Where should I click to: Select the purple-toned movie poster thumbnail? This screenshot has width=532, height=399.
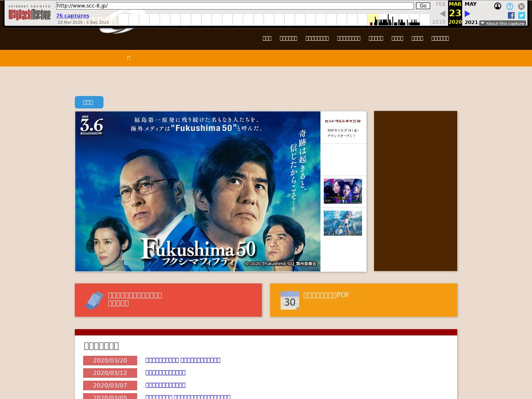coord(343,191)
